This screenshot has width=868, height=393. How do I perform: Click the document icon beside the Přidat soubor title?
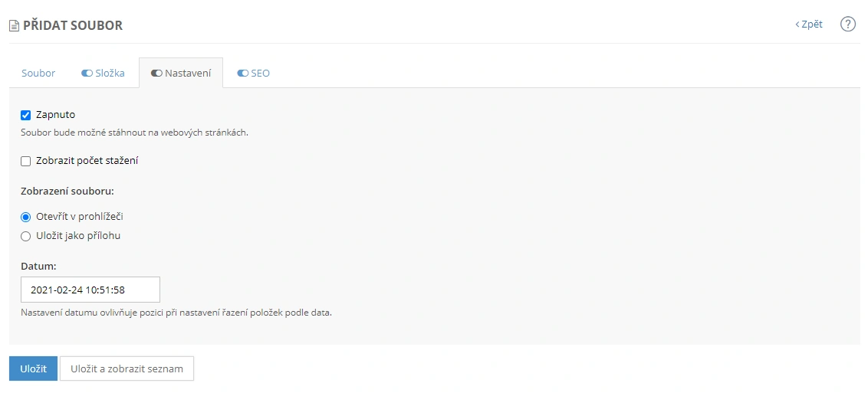(14, 26)
